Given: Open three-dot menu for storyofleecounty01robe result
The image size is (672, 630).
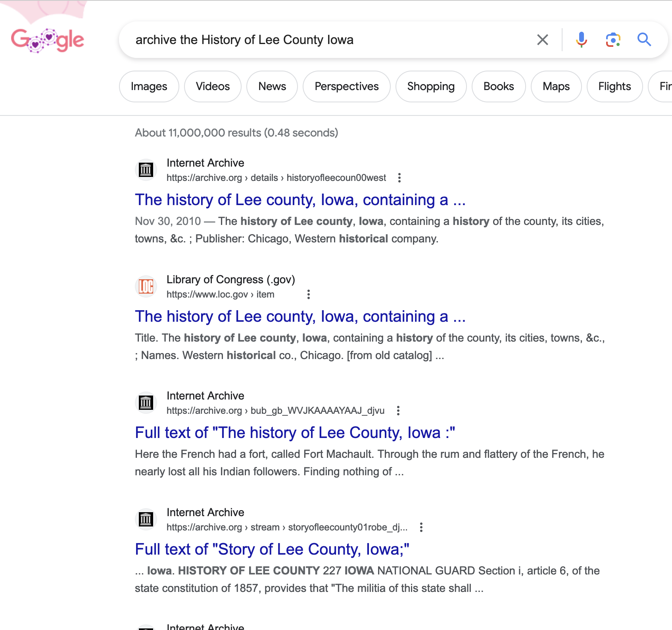Looking at the screenshot, I should [421, 527].
